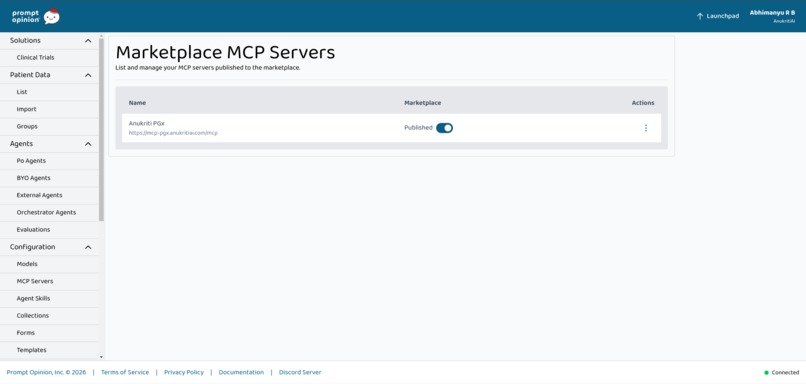Screen dimensions: 806x384
Task: Collapse the Configuration section chevron
Action: pos(88,247)
